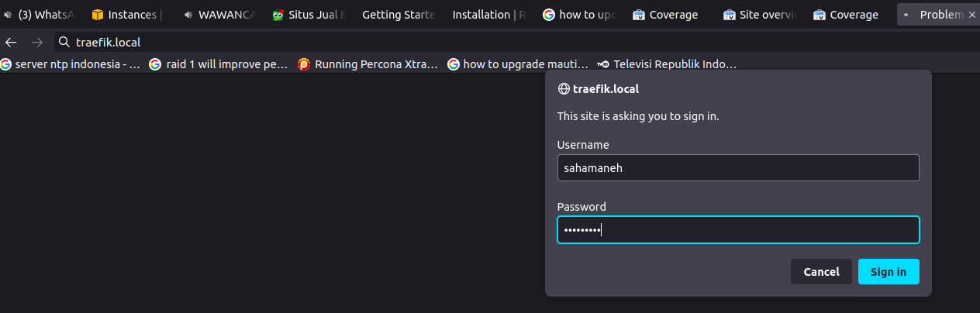Switch to the Site overview tab
The width and height of the screenshot is (980, 313).
click(758, 15)
